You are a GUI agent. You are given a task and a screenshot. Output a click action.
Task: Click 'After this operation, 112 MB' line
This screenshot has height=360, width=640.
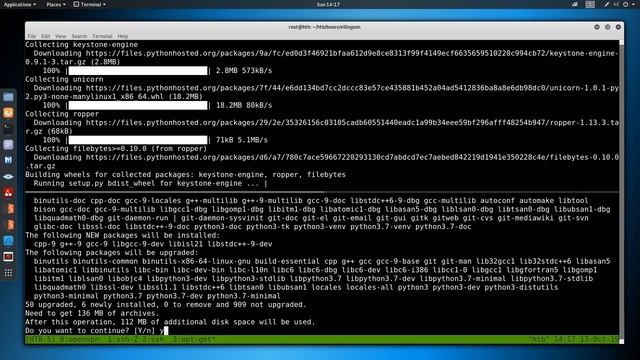click(170, 322)
